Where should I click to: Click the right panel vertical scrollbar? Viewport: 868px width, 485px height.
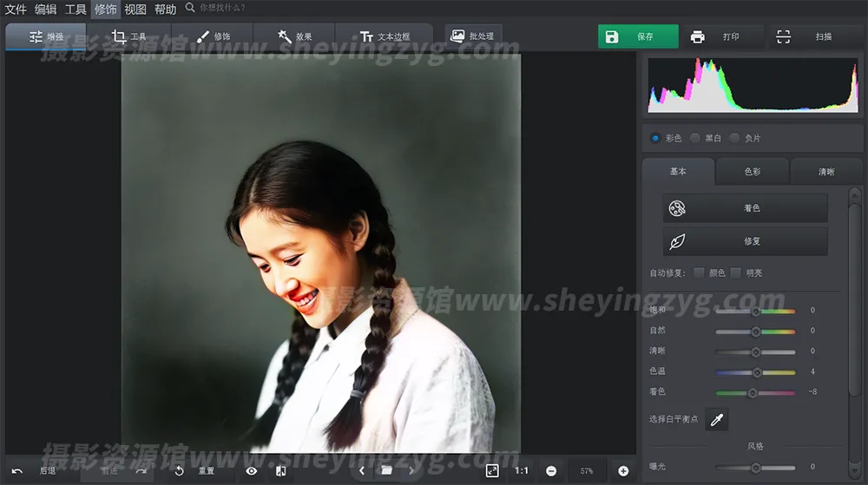[x=855, y=298]
